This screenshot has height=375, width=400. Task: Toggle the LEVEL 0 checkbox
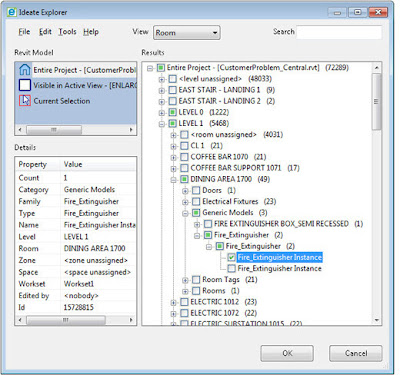172,112
